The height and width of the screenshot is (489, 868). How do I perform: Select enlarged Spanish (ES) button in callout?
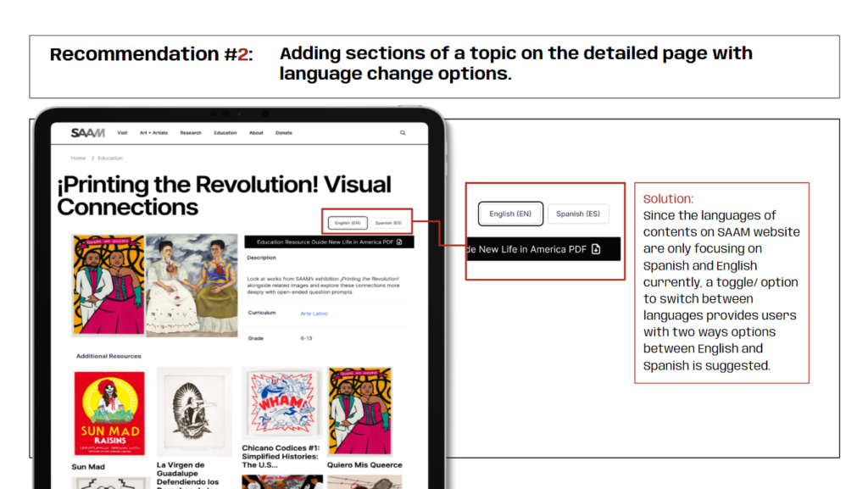pos(578,214)
